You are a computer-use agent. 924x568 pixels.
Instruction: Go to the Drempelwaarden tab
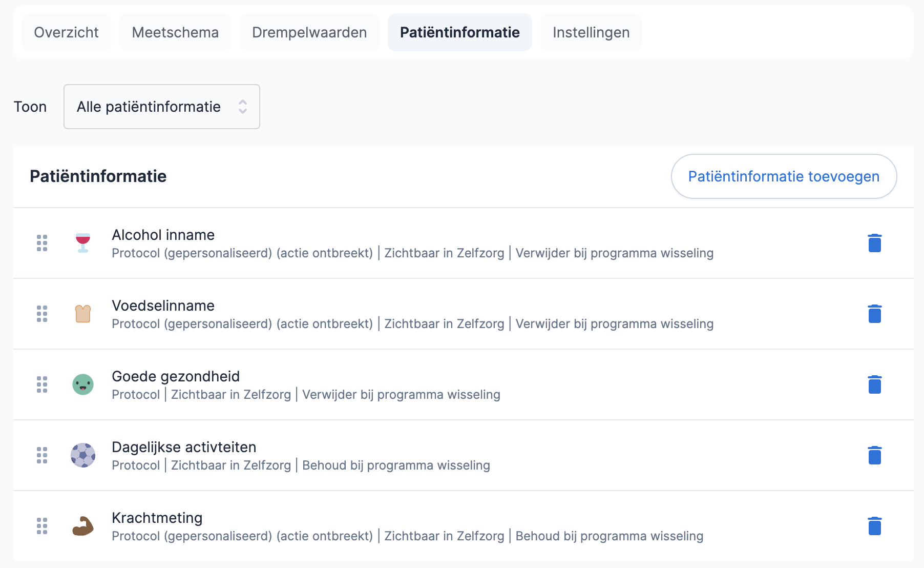(x=309, y=32)
